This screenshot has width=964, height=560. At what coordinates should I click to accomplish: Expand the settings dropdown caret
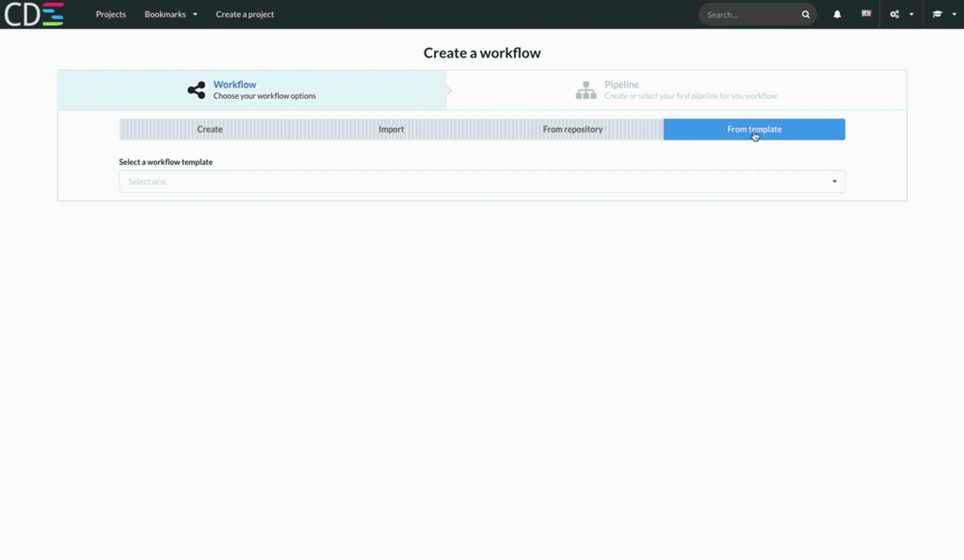911,14
